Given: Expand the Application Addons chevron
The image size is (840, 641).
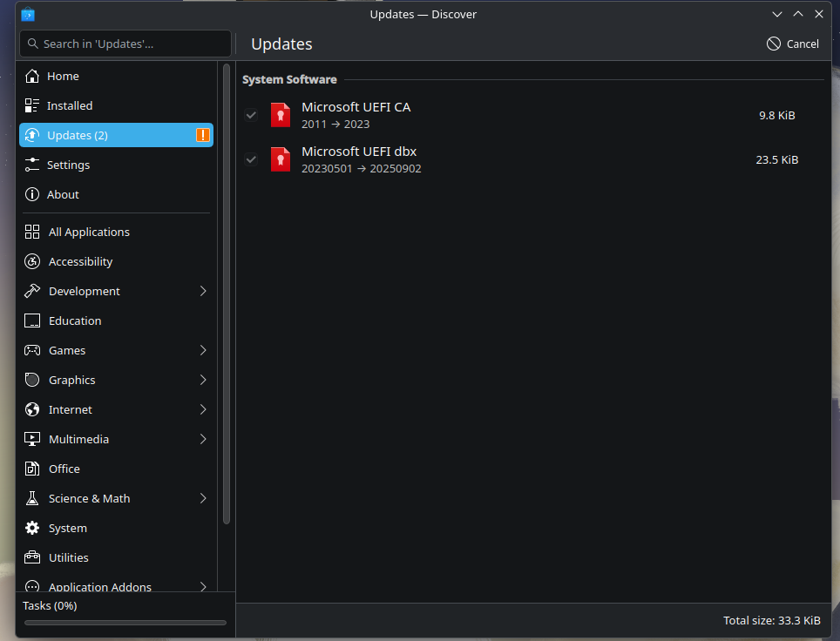Looking at the screenshot, I should click(203, 586).
